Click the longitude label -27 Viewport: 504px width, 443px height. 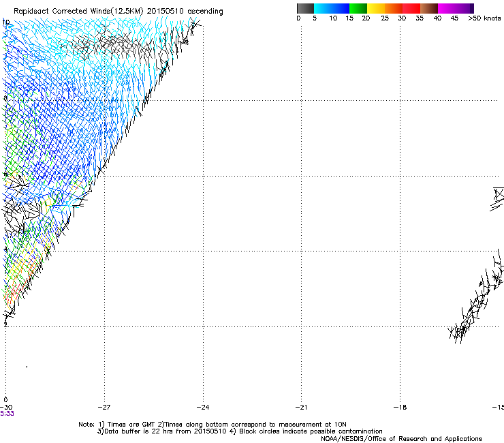point(104,408)
